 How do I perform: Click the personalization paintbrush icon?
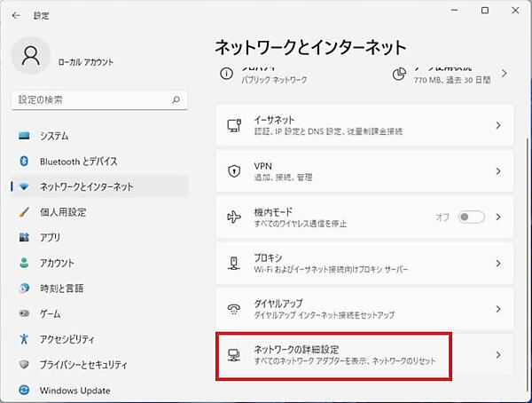click(x=24, y=212)
